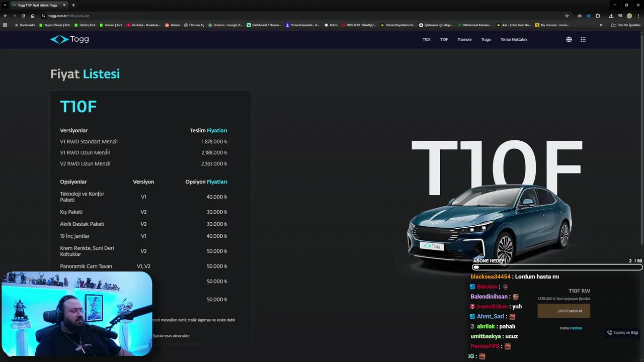Image resolution: width=644 pixels, height=362 pixels.
Task: Click Kış Paketi option text
Action: click(x=71, y=212)
